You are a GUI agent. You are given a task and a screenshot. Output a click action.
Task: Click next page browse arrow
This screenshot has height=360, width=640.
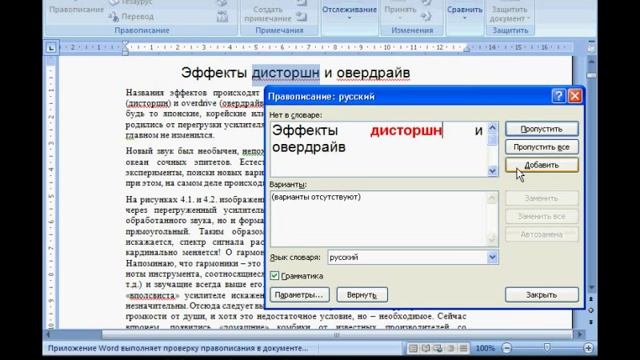point(591,322)
